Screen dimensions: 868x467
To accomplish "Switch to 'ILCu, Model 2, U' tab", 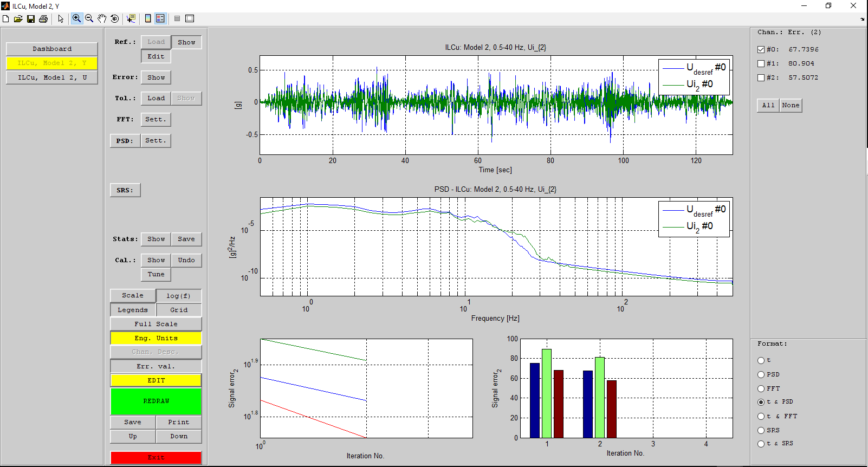I will coord(52,77).
